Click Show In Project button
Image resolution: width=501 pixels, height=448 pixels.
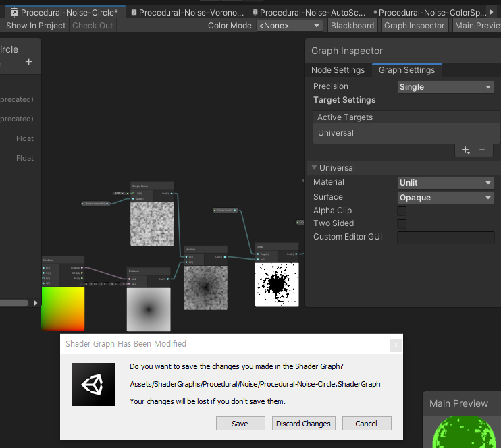pyautogui.click(x=36, y=26)
